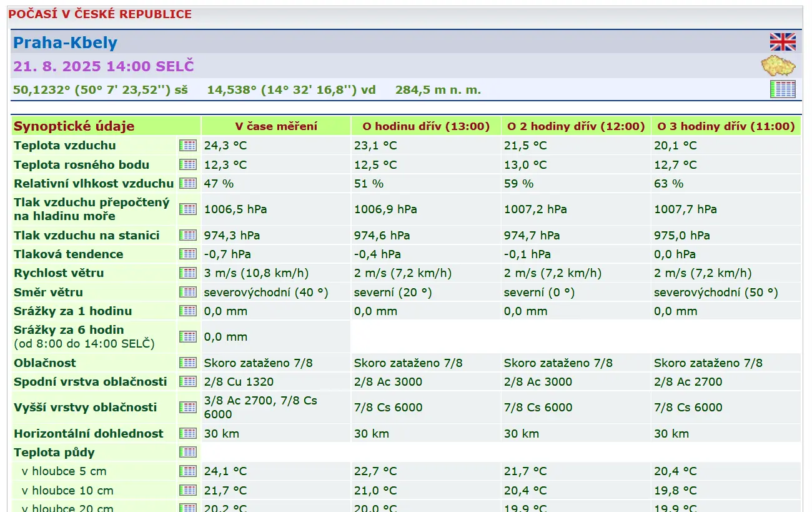Click the Synoptické údaje table header
Viewport: 812px width, 512px height.
(x=74, y=126)
